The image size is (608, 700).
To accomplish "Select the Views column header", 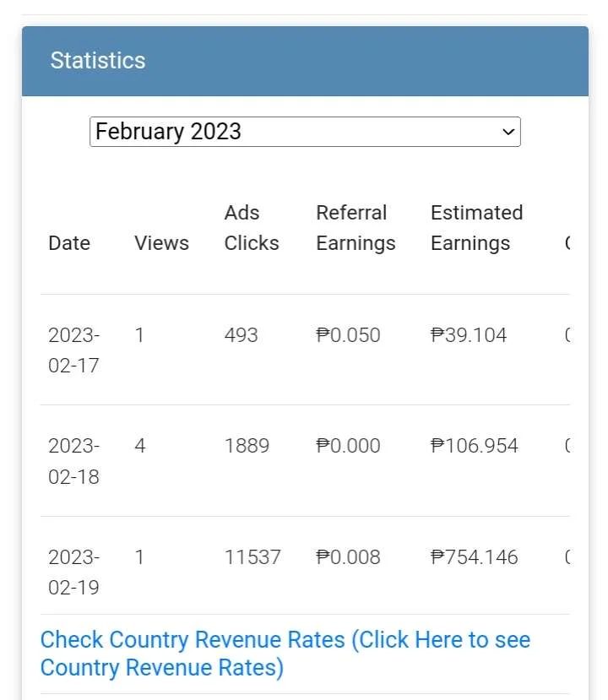I will (161, 243).
